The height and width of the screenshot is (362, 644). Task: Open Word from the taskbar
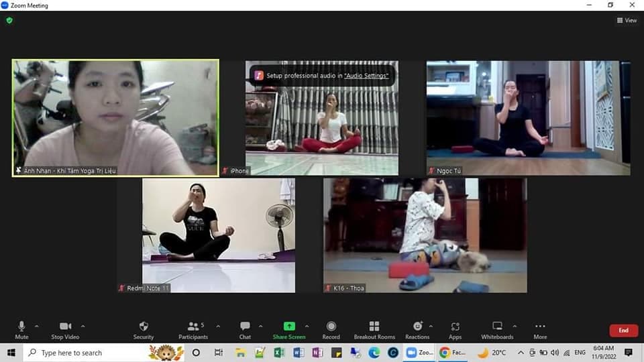[x=299, y=353]
